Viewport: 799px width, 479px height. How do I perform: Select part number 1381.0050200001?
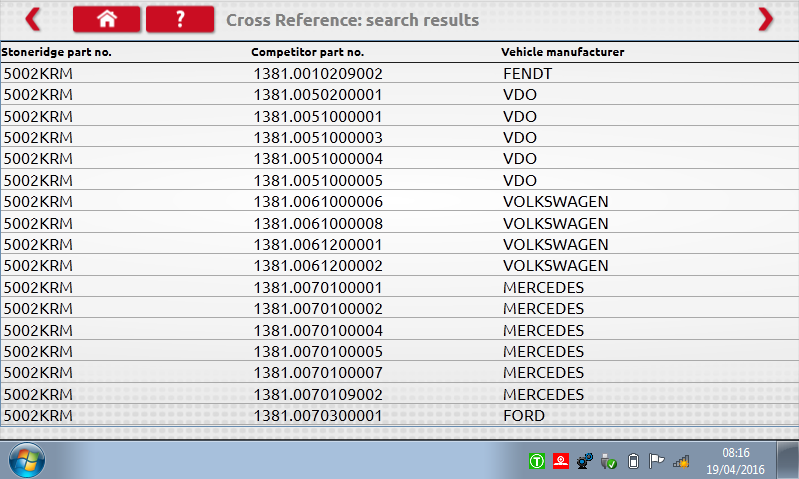coord(318,95)
